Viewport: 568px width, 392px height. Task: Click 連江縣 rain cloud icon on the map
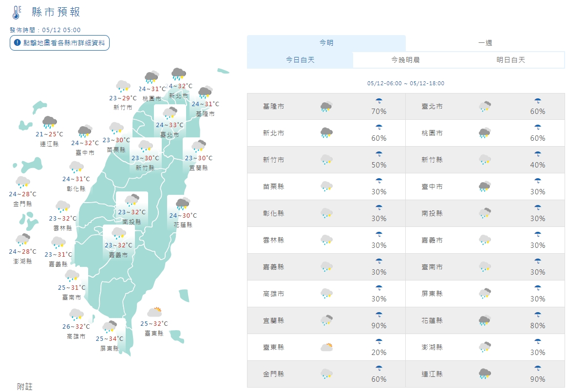click(49, 122)
